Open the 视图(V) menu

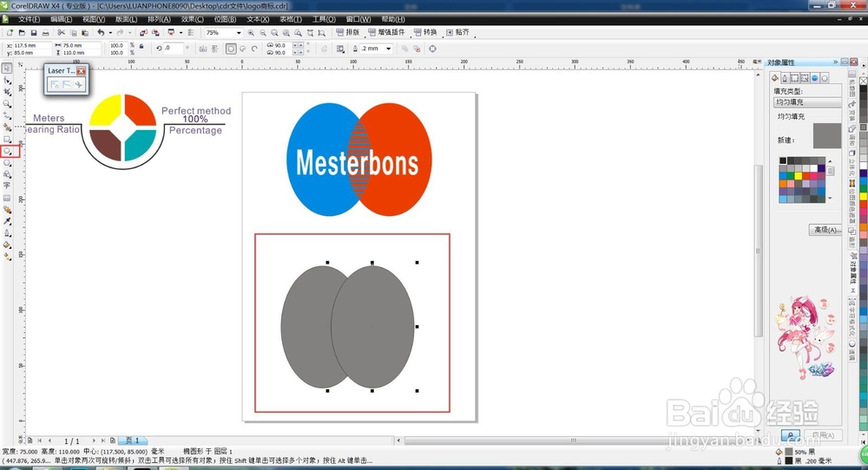94,19
